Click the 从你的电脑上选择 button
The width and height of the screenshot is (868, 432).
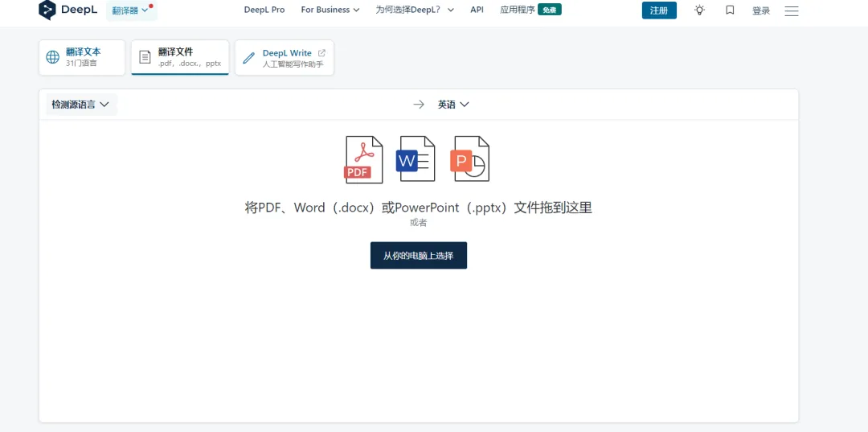coord(419,255)
